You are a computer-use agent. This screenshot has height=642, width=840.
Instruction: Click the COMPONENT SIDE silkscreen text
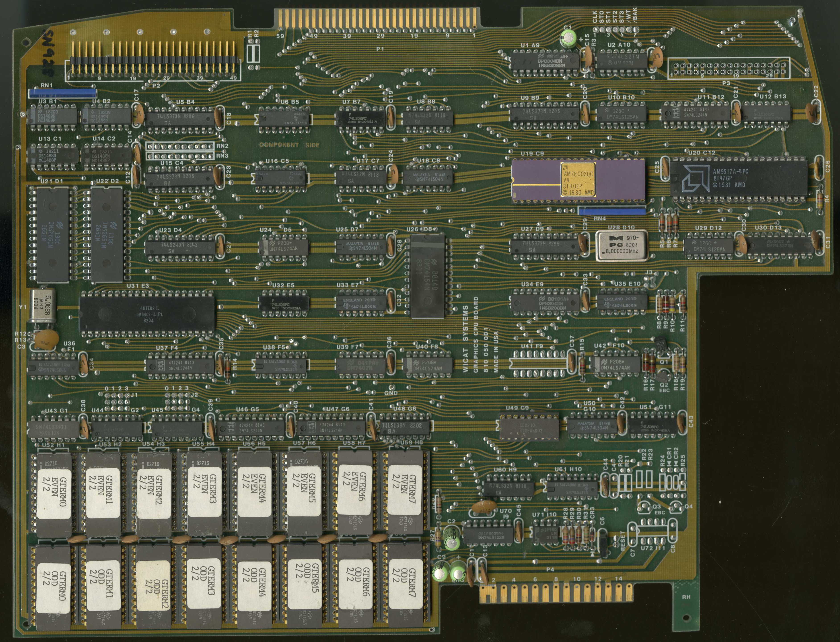pos(289,145)
